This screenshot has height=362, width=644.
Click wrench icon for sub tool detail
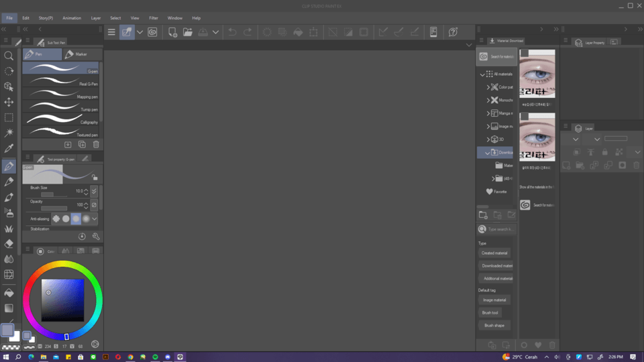point(96,237)
